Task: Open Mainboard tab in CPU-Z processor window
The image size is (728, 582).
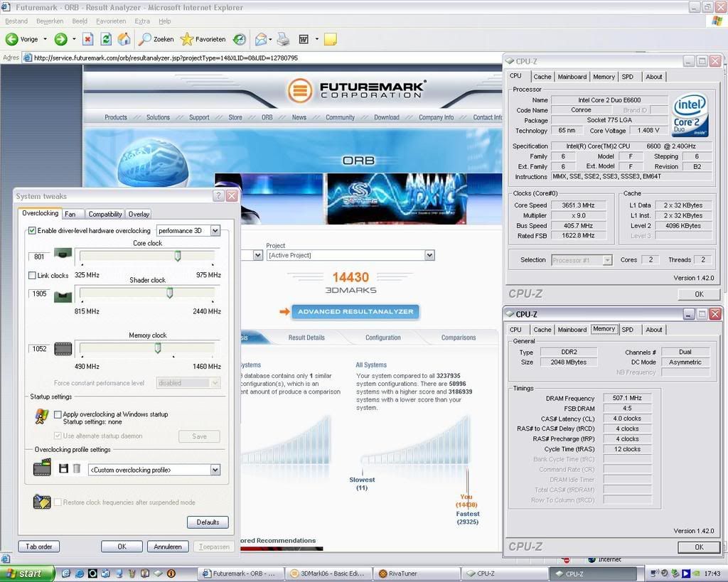Action: 572,77
